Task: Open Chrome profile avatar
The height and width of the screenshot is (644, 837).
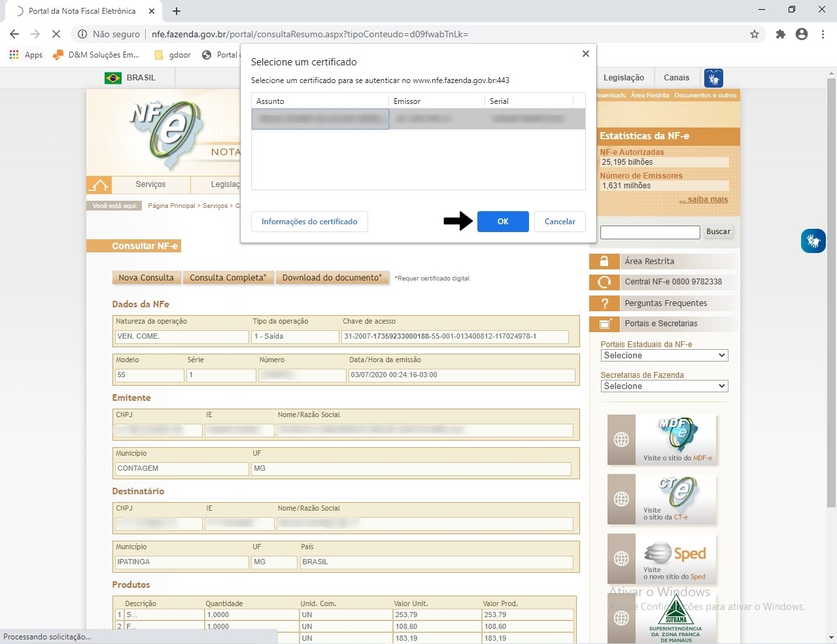Action: point(802,34)
